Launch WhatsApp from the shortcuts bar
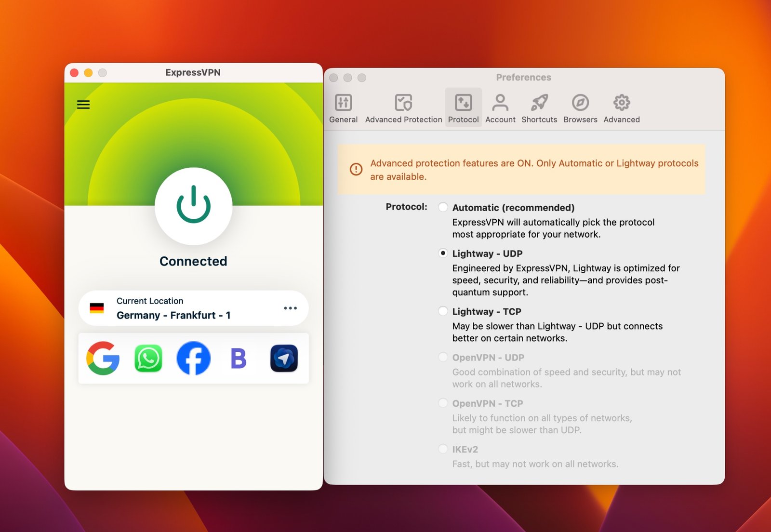This screenshot has height=532, width=771. (147, 358)
